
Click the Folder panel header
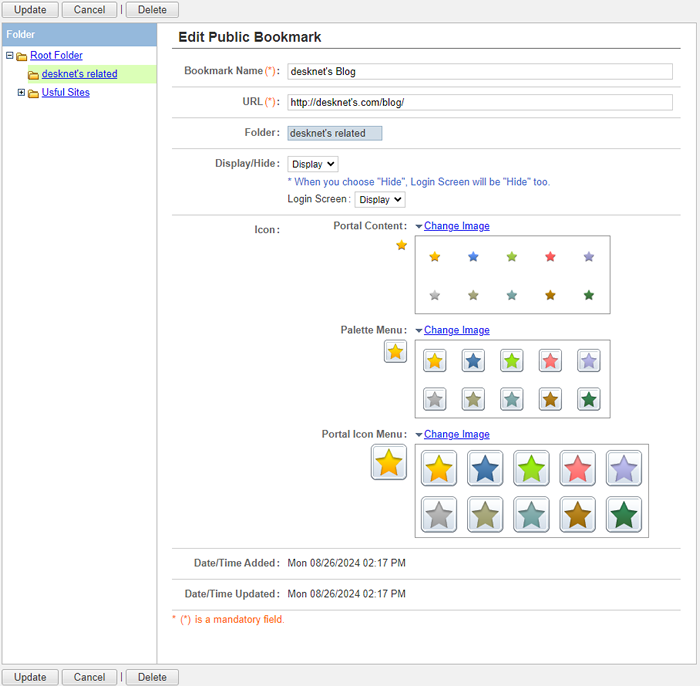coord(79,34)
